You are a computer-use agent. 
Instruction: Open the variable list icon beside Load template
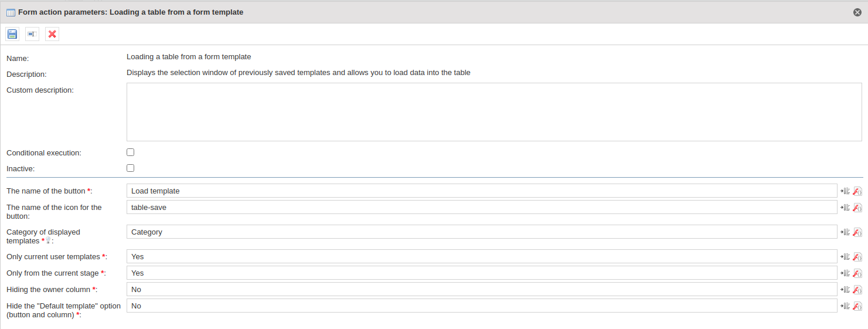pos(846,191)
